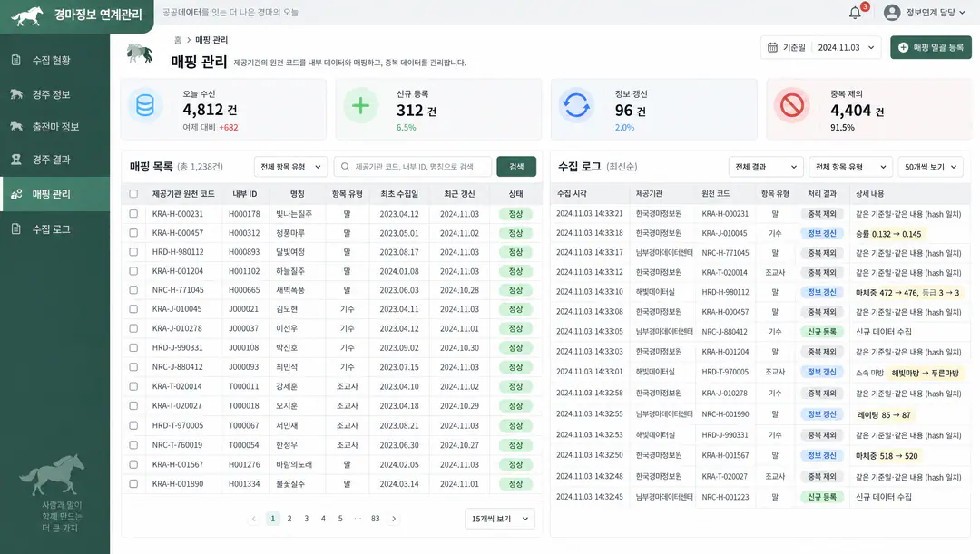Sort by 수집 시각 column header
The width and height of the screenshot is (980, 554).
point(572,194)
